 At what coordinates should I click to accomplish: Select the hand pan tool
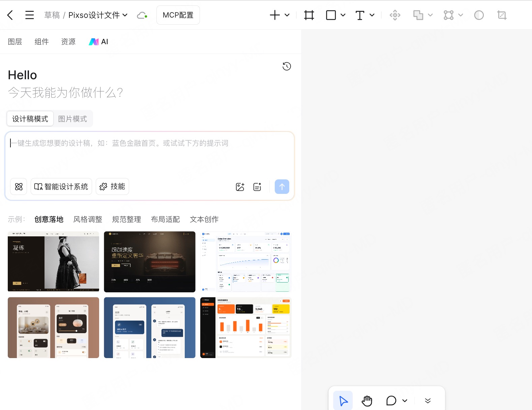pyautogui.click(x=367, y=401)
